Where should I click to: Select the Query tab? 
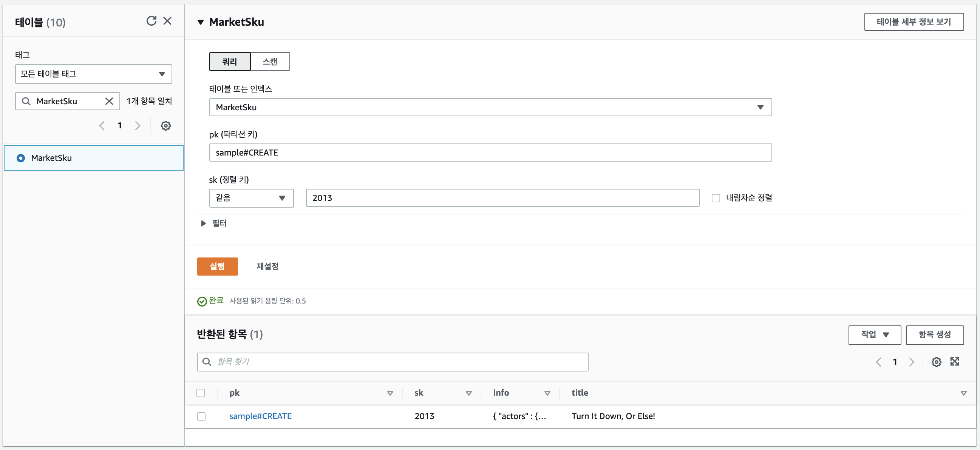click(230, 62)
